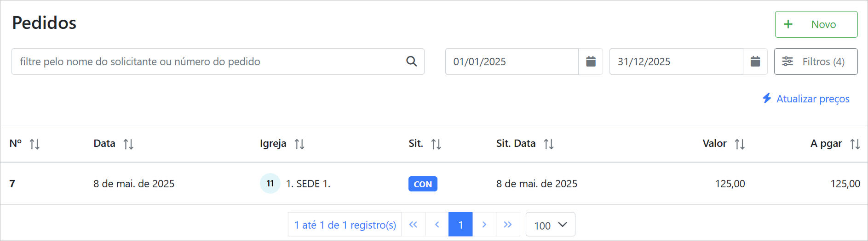Click the Novo button to create order
868x241 pixels.
click(x=816, y=24)
